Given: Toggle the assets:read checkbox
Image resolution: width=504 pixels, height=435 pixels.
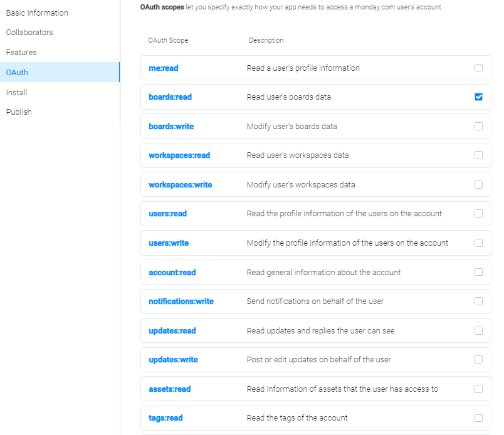Looking at the screenshot, I should click(478, 389).
